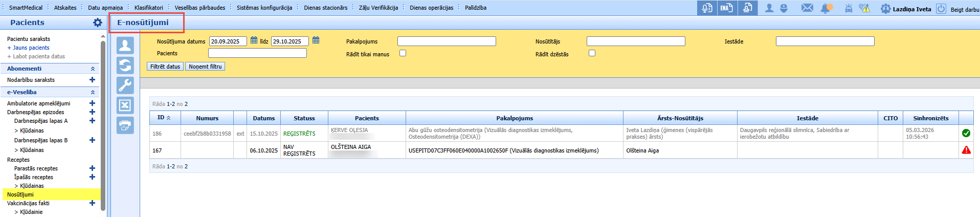This screenshot has width=980, height=217.
Task: Open calendar for Nosūtījuma datums start date
Action: [x=254, y=40]
